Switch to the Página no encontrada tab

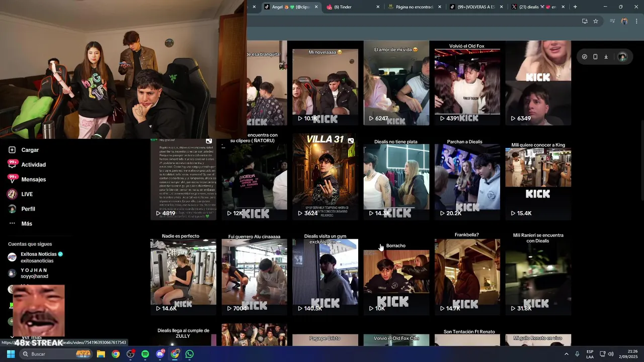tap(414, 7)
